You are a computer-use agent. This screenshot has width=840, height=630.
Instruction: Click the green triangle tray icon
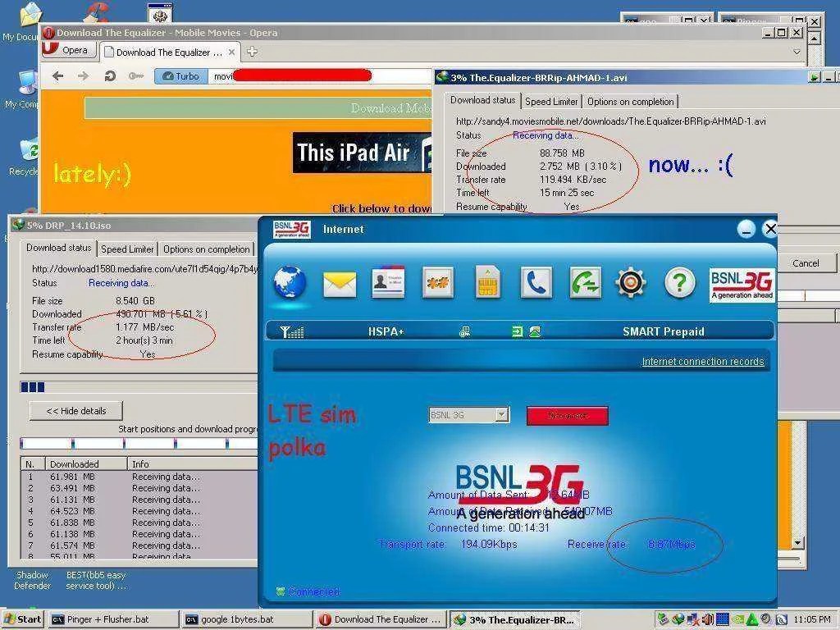751,619
